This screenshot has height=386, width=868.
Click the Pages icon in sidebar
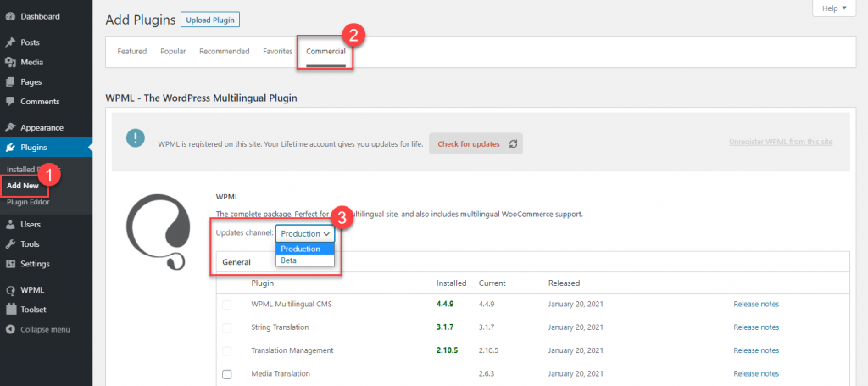pos(10,82)
